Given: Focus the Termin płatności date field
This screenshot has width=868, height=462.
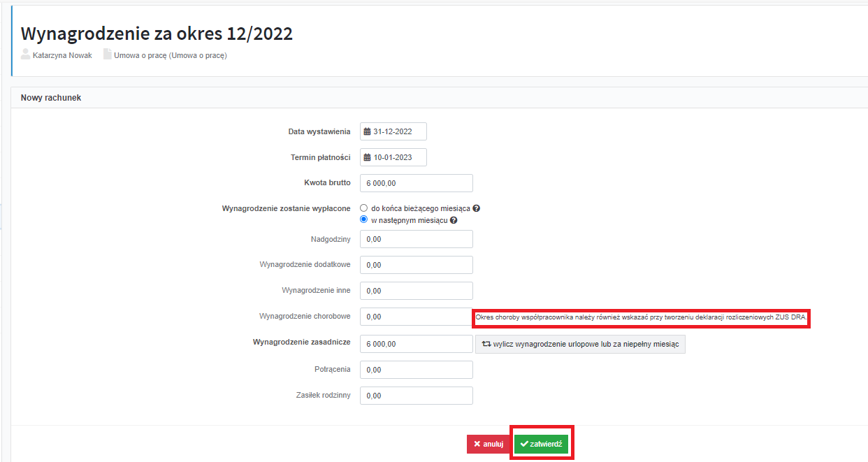Looking at the screenshot, I should [x=393, y=157].
